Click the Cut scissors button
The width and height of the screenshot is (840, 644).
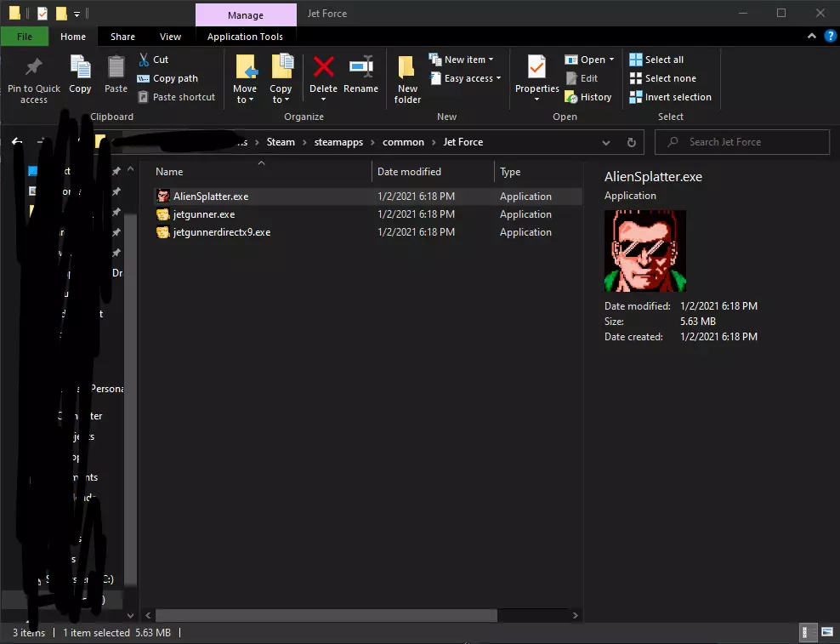(x=153, y=60)
